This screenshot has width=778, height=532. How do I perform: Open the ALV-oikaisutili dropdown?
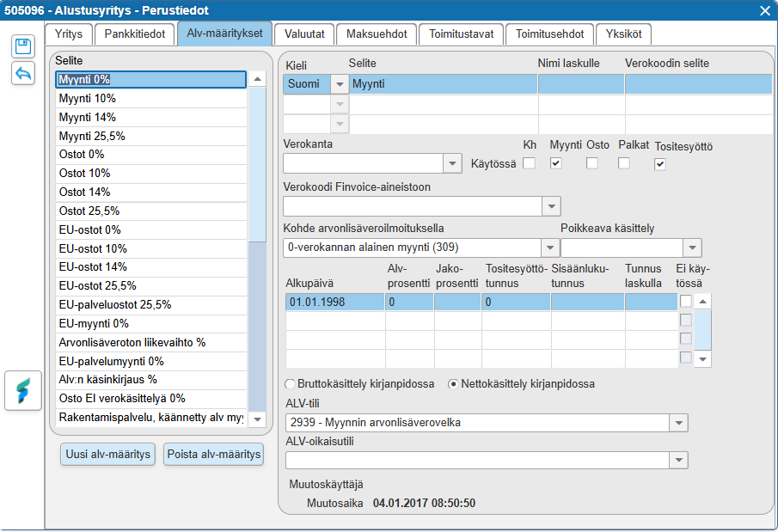coord(678,460)
